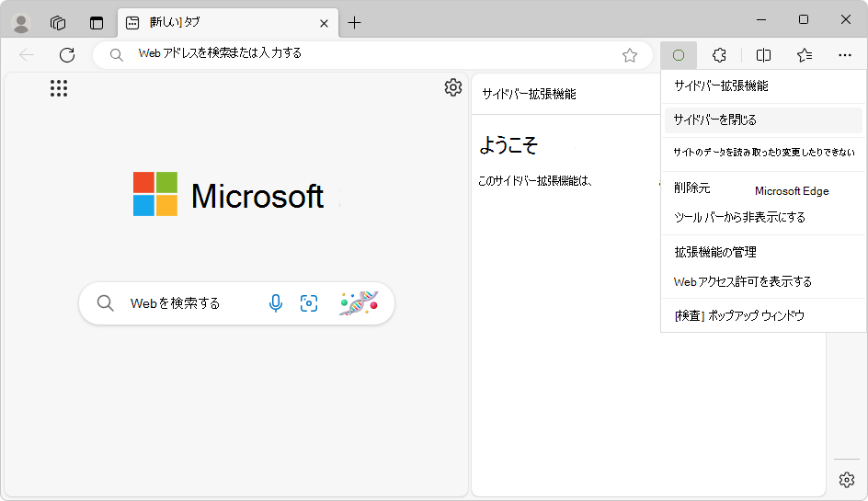Click magnifier icon in web search box

point(105,303)
